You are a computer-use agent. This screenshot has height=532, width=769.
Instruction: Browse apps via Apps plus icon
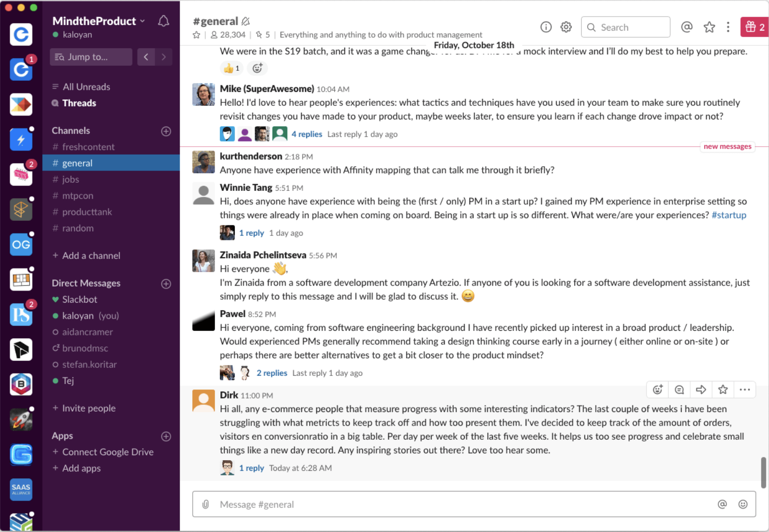[166, 436]
